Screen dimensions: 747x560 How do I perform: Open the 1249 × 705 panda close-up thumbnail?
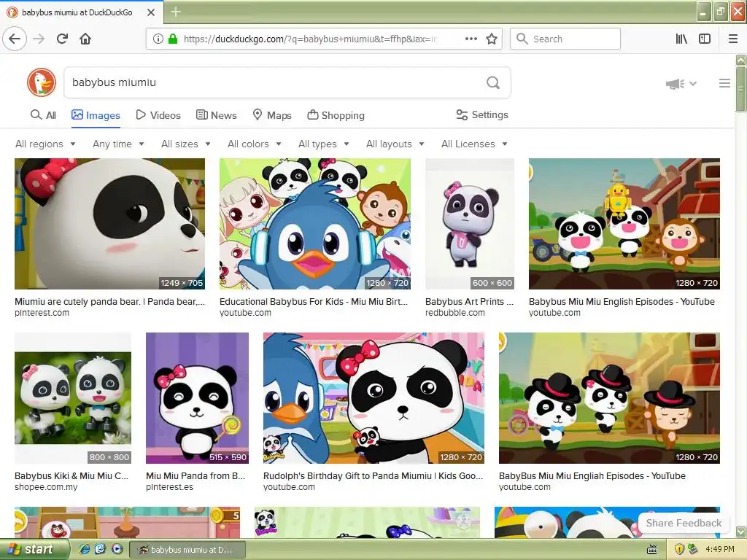coord(109,224)
